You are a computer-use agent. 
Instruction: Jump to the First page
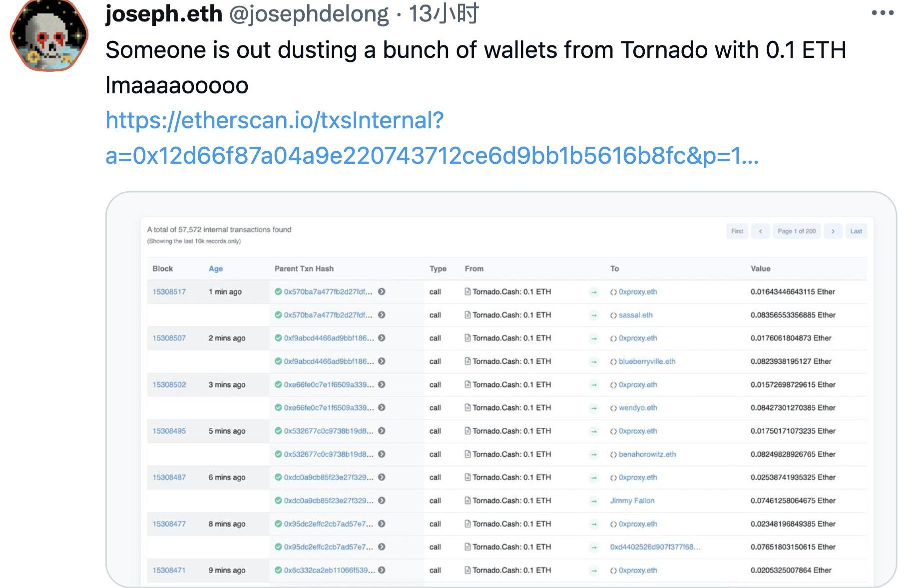tap(737, 231)
